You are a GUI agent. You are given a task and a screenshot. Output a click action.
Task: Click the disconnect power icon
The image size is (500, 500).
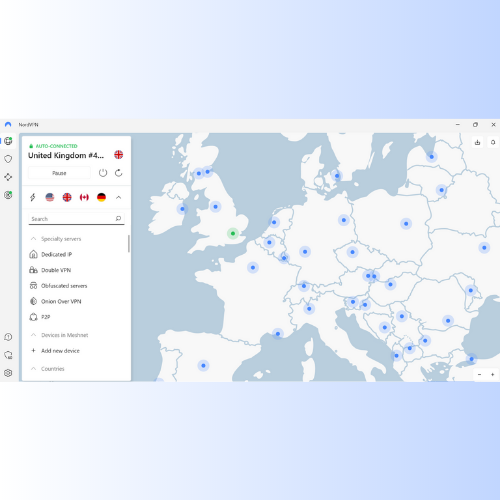click(103, 173)
